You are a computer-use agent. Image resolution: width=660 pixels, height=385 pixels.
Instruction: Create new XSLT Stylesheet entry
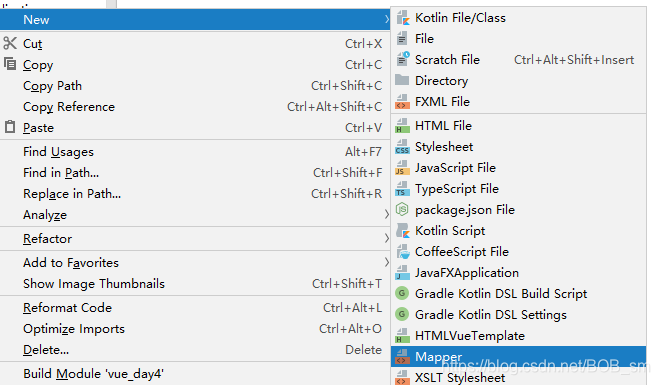(519, 377)
